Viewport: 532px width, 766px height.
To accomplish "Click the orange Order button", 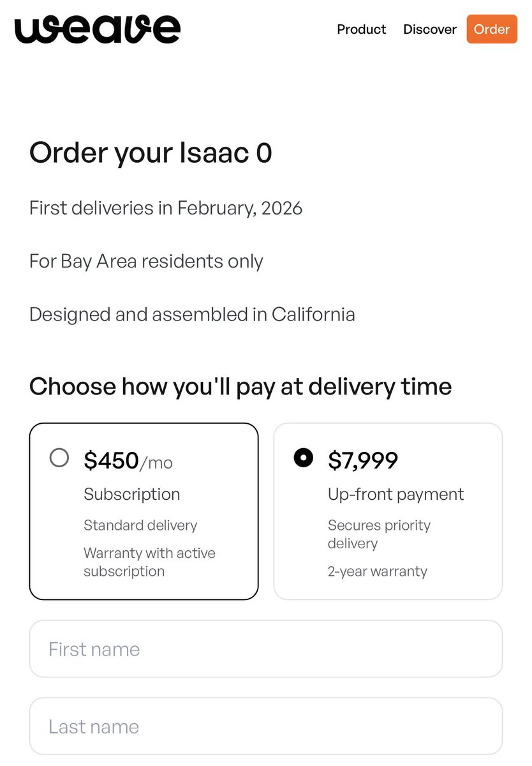I will [x=492, y=29].
